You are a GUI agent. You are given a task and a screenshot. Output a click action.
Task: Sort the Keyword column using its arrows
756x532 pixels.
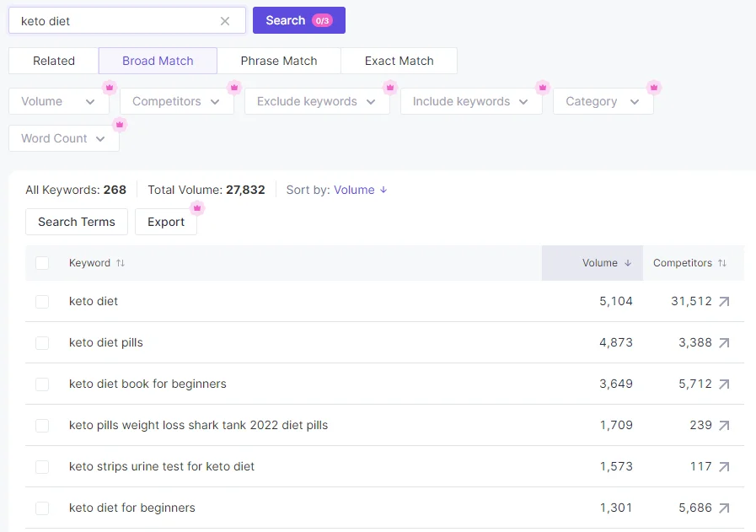121,263
